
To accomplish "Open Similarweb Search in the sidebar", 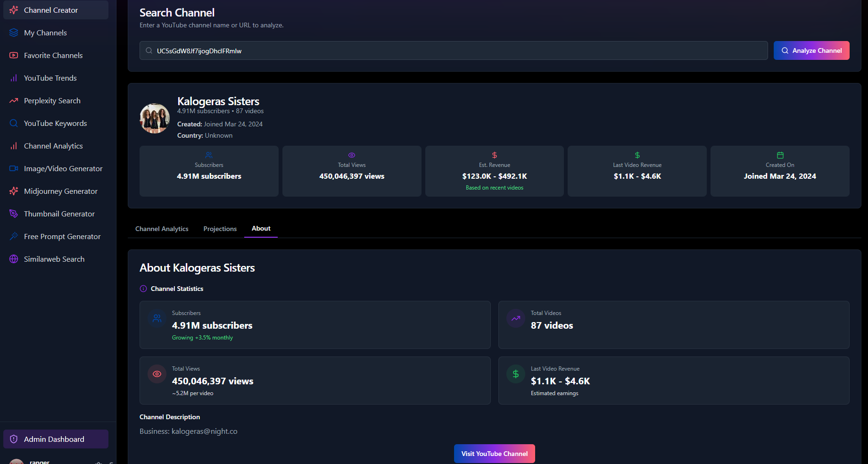I will (x=56, y=259).
